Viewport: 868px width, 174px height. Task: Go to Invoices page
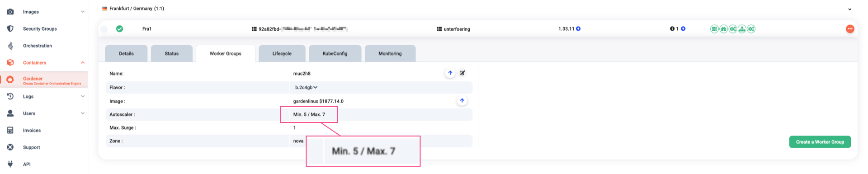pyautogui.click(x=32, y=130)
